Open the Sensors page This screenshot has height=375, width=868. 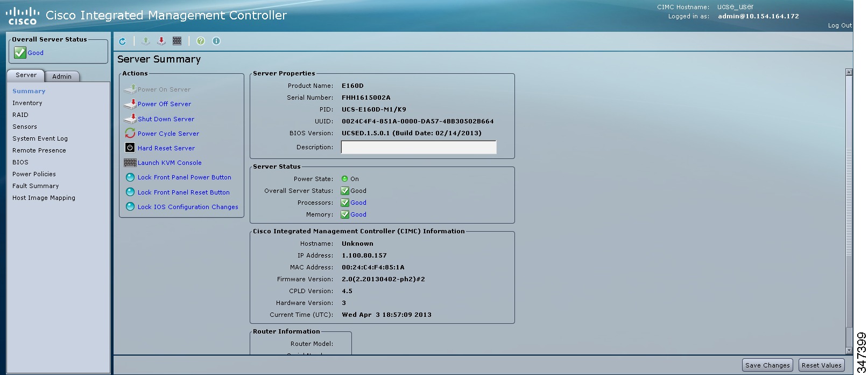[25, 127]
